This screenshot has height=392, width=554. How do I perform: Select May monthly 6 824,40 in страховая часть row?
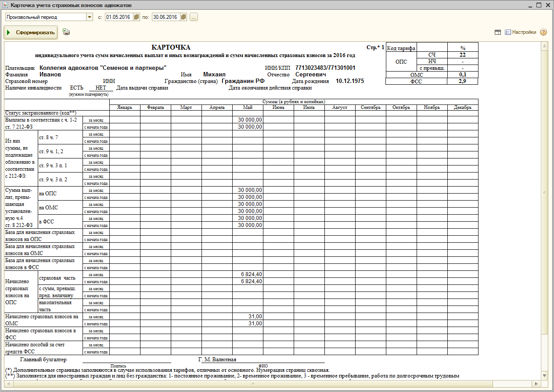248,274
